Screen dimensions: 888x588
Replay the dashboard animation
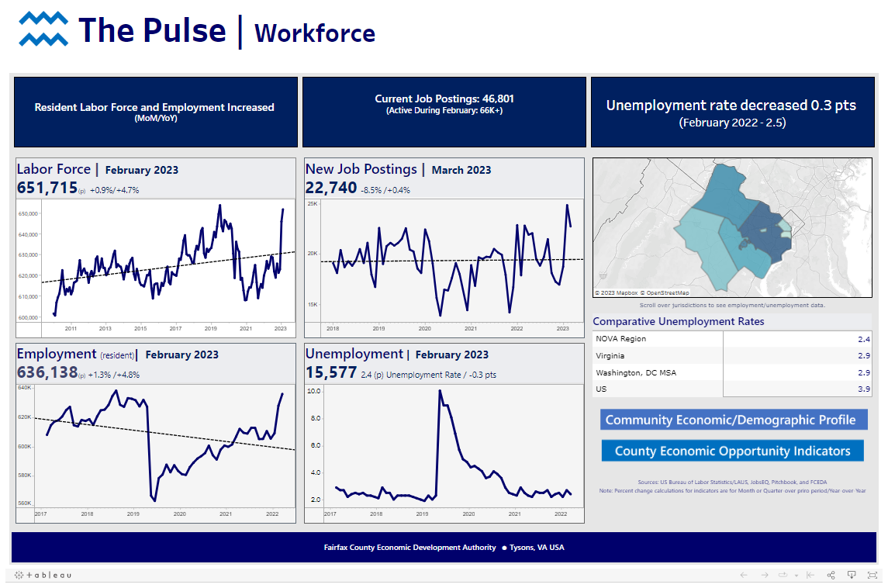pyautogui.click(x=783, y=575)
